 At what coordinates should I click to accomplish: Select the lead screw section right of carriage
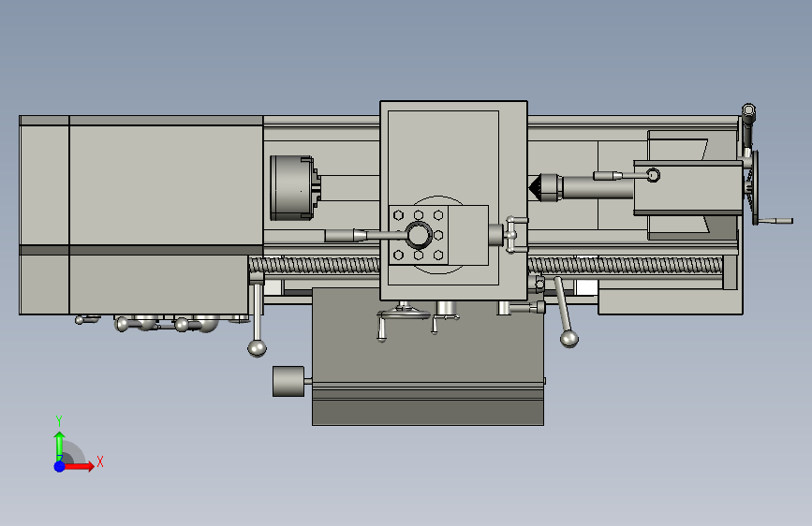click(x=625, y=265)
